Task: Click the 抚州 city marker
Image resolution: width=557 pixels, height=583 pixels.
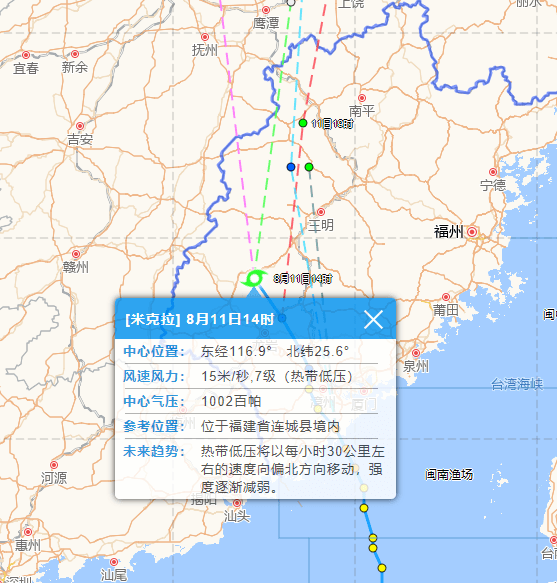Action: tap(205, 37)
